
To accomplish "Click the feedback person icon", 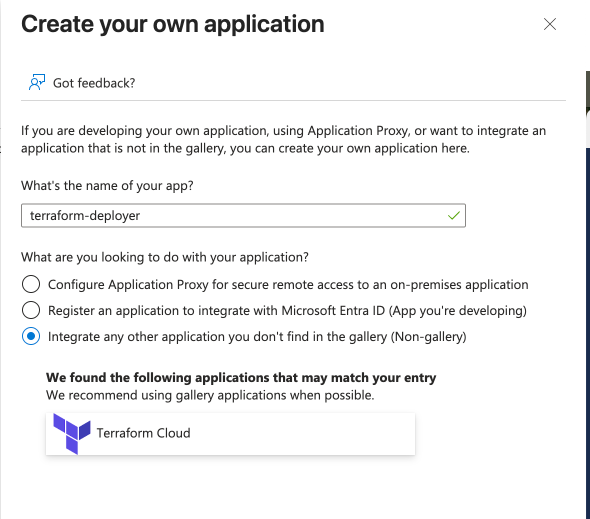I will coord(36,82).
